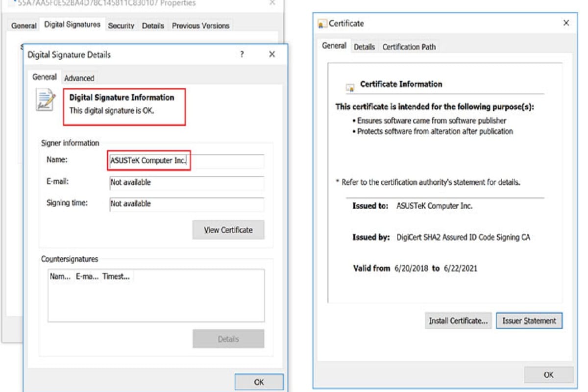Click 'Refer to the certification authority's statement' text

(x=428, y=182)
